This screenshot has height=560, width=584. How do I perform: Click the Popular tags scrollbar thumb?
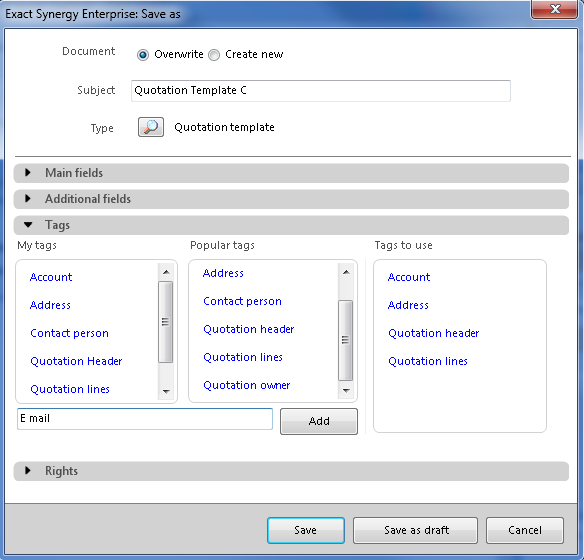click(x=345, y=340)
